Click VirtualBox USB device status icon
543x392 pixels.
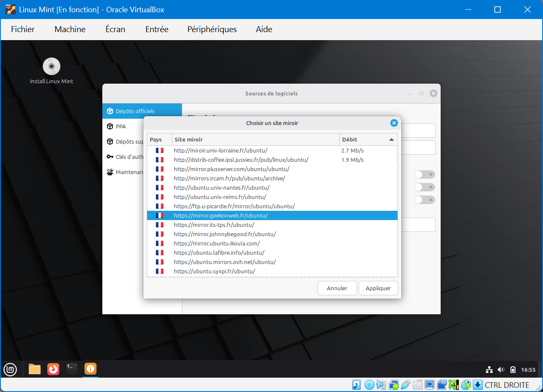click(x=405, y=385)
